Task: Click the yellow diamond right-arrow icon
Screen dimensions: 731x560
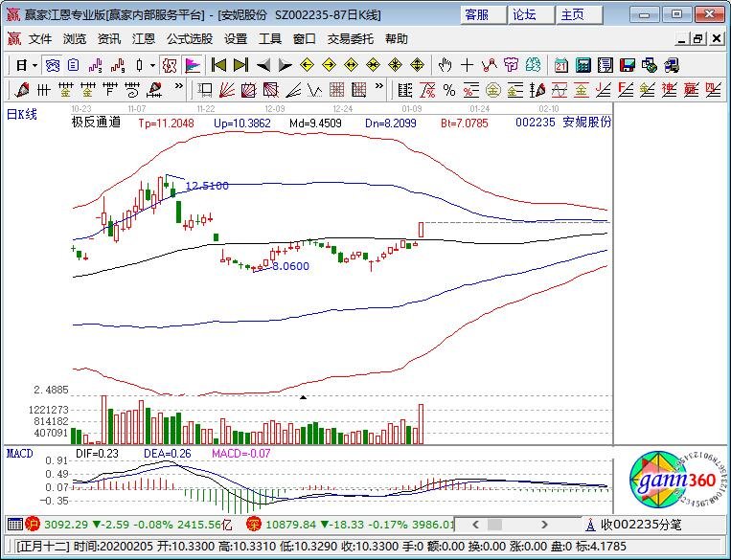Action: [330, 65]
